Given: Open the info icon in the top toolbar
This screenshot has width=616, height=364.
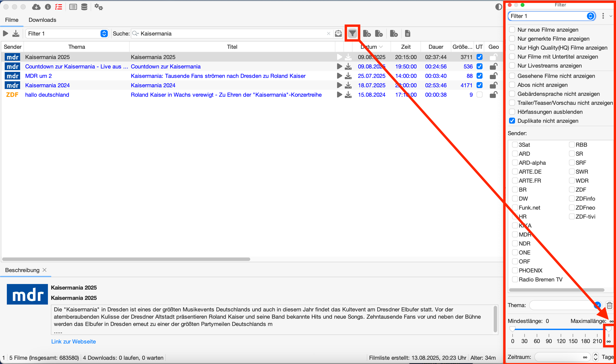Looking at the screenshot, I should [48, 7].
